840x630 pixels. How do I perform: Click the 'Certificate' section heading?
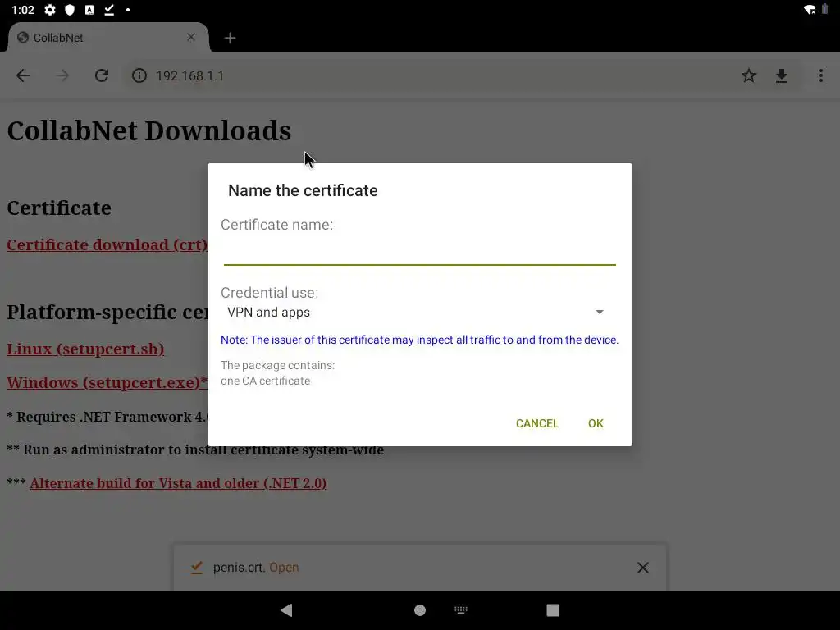pyautogui.click(x=59, y=208)
